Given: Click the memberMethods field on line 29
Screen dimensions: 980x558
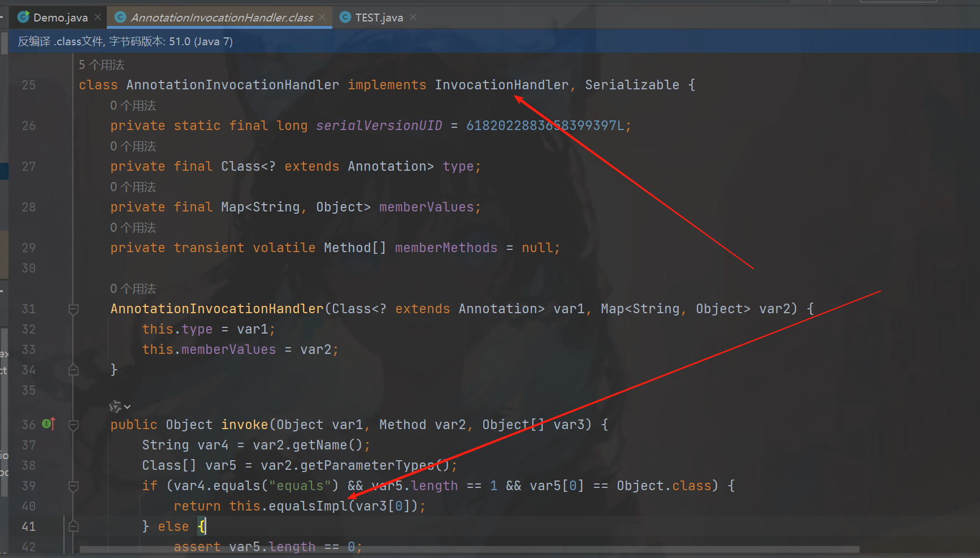Looking at the screenshot, I should tap(446, 248).
